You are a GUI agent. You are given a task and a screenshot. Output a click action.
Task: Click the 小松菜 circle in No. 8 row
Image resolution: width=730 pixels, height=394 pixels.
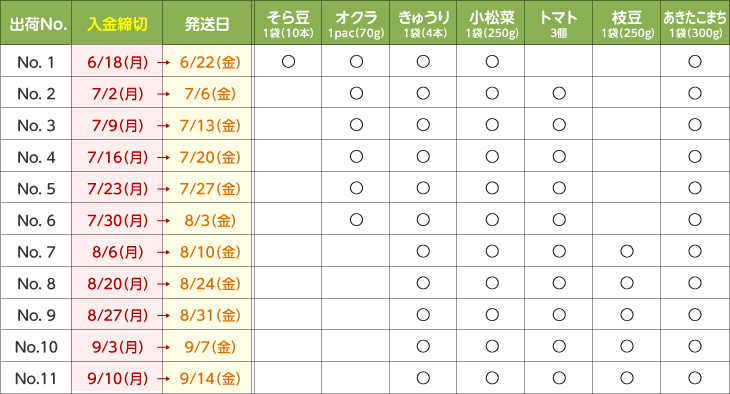492,283
